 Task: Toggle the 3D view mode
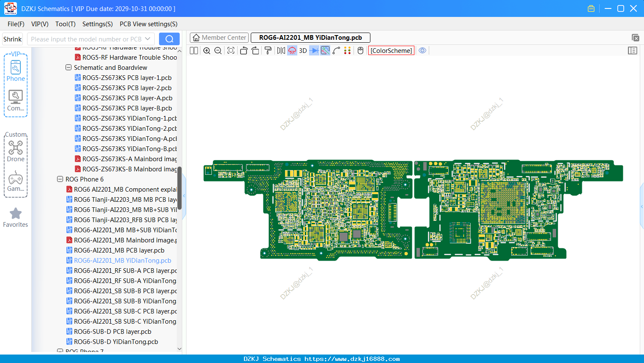(303, 50)
